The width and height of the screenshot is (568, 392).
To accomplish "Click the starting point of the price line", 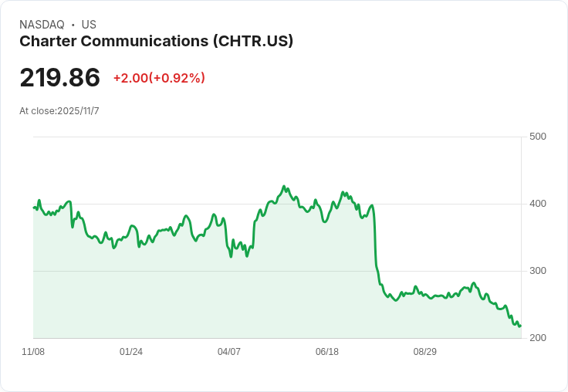I will click(x=34, y=208).
